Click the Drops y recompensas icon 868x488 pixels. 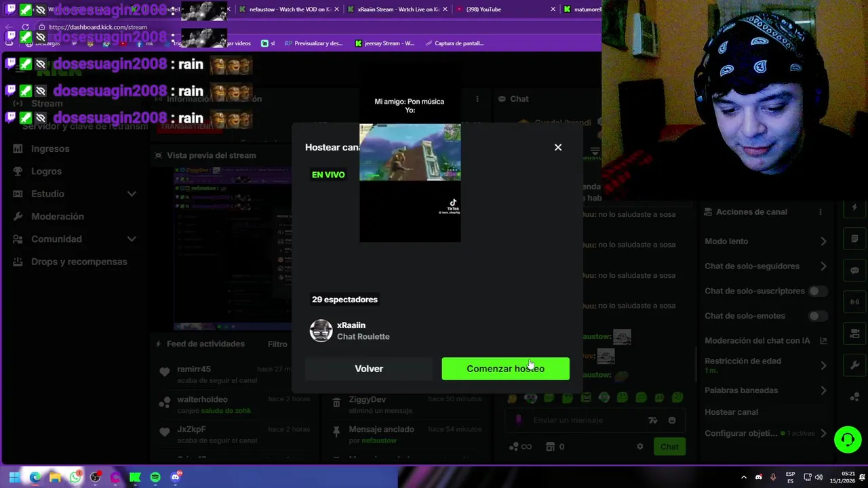pos(18,262)
